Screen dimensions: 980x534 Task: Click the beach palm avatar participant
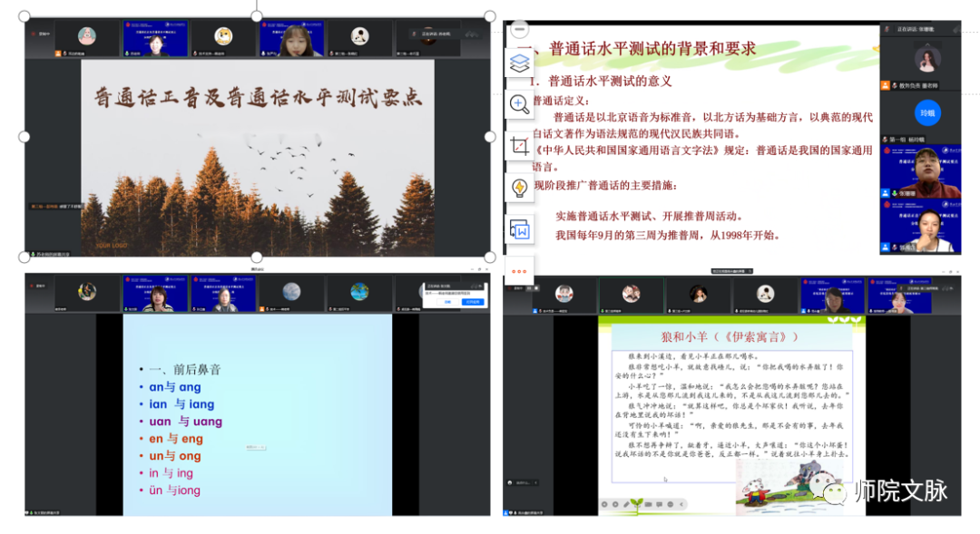tap(360, 292)
